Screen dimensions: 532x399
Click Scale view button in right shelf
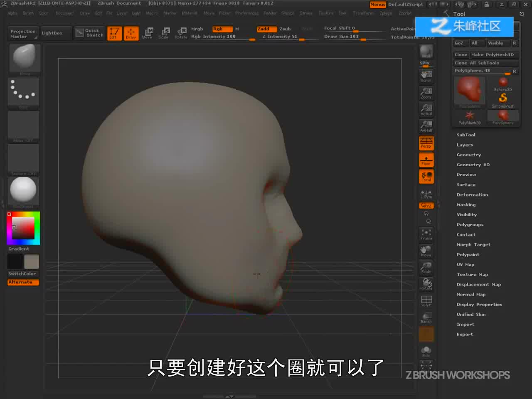tap(426, 268)
